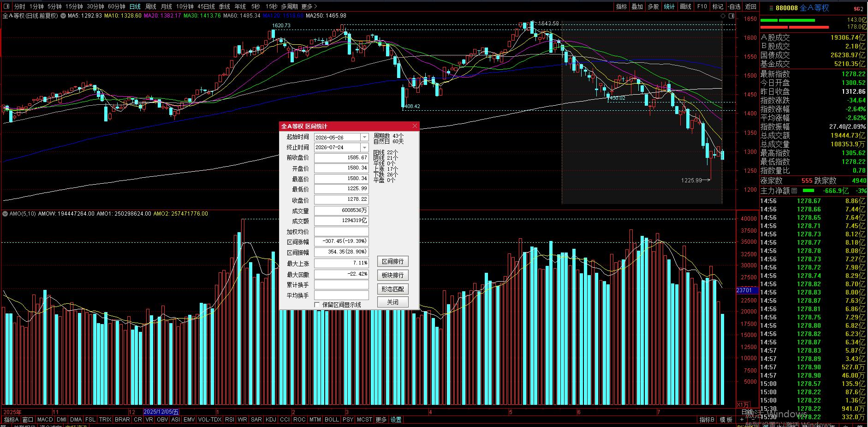Select the 日线 daily chart tab
This screenshot has width=868, height=427.
point(135,6)
